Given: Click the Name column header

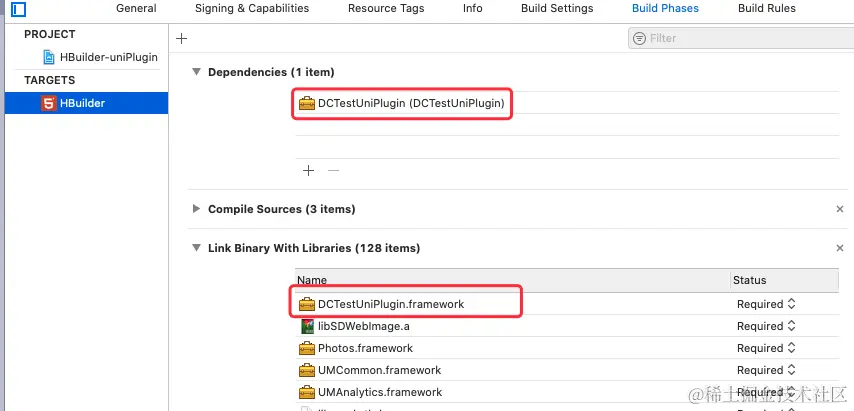Looking at the screenshot, I should [513, 280].
